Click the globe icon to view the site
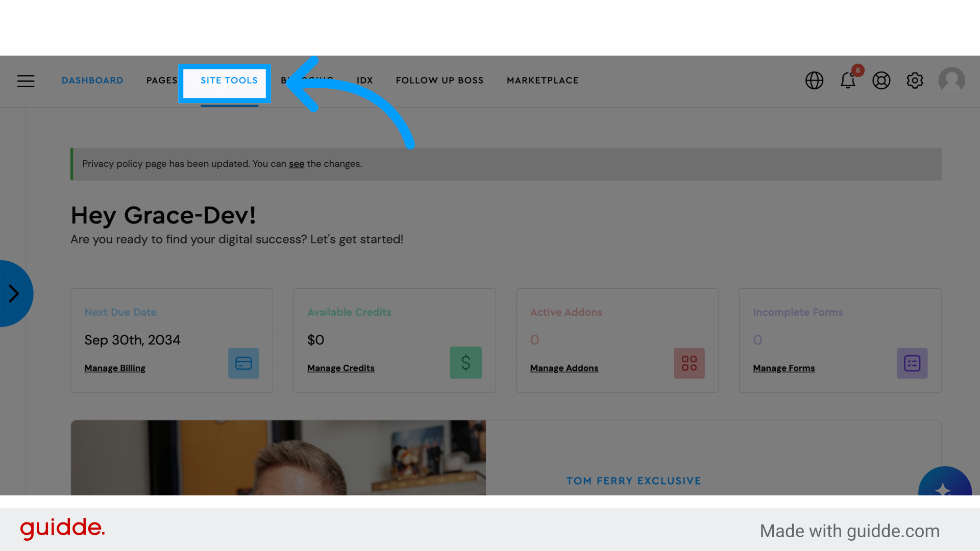 click(x=814, y=81)
